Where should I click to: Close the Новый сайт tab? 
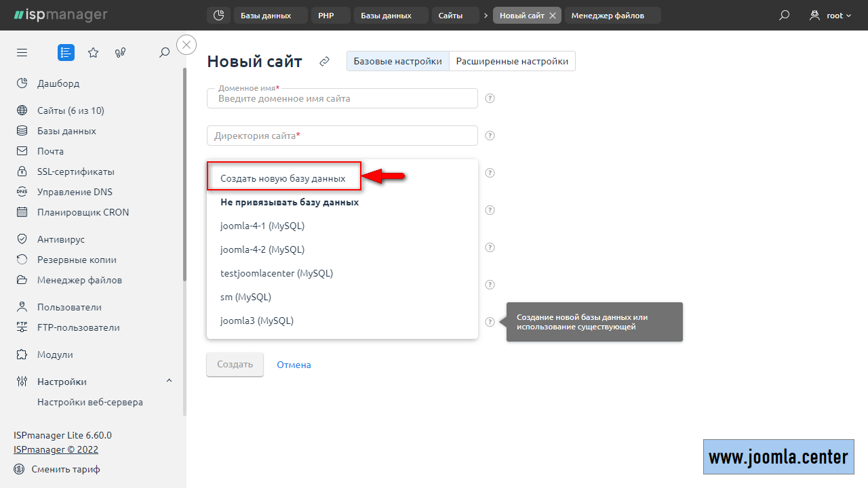tap(553, 16)
